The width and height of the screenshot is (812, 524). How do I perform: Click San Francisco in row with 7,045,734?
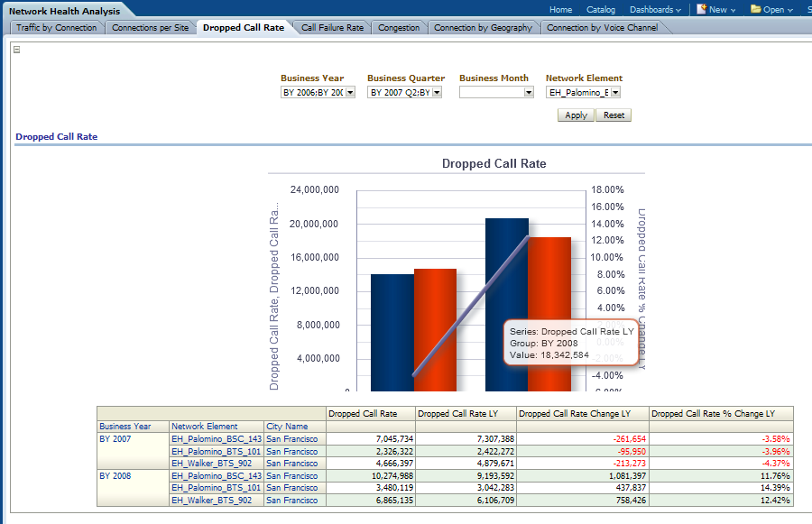pyautogui.click(x=292, y=438)
